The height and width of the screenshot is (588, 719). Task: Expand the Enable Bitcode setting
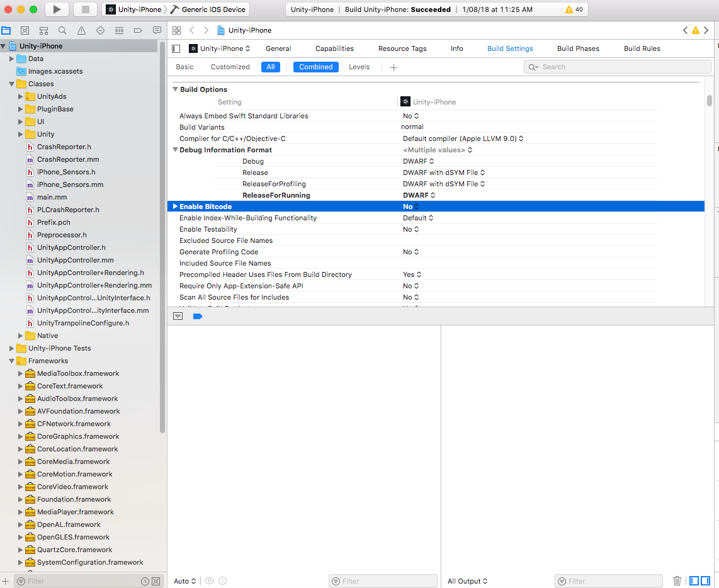tap(175, 206)
